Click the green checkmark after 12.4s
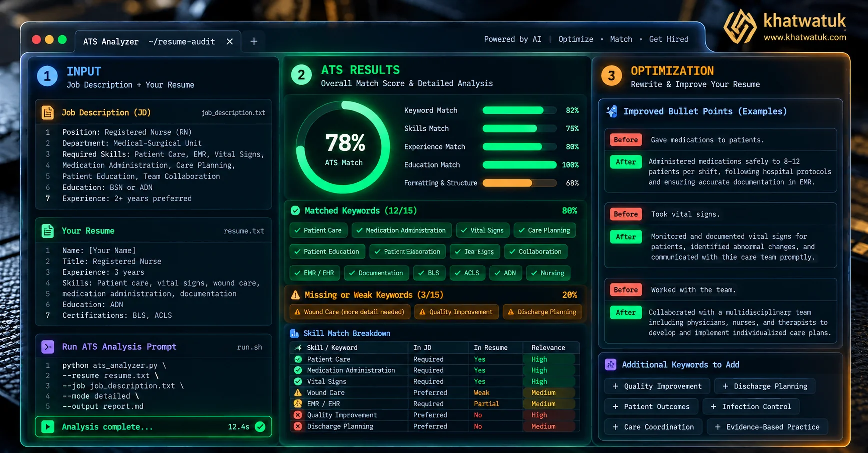Image resolution: width=868 pixels, height=453 pixels. click(x=260, y=427)
